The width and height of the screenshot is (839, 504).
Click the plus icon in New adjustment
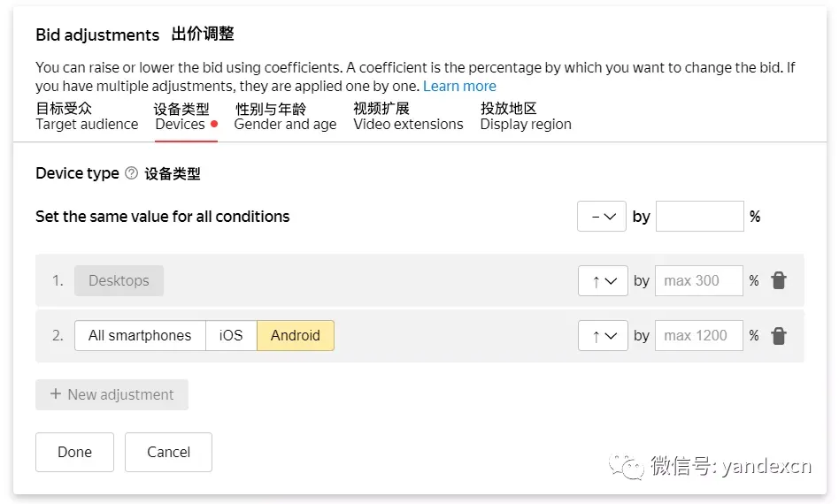point(56,394)
